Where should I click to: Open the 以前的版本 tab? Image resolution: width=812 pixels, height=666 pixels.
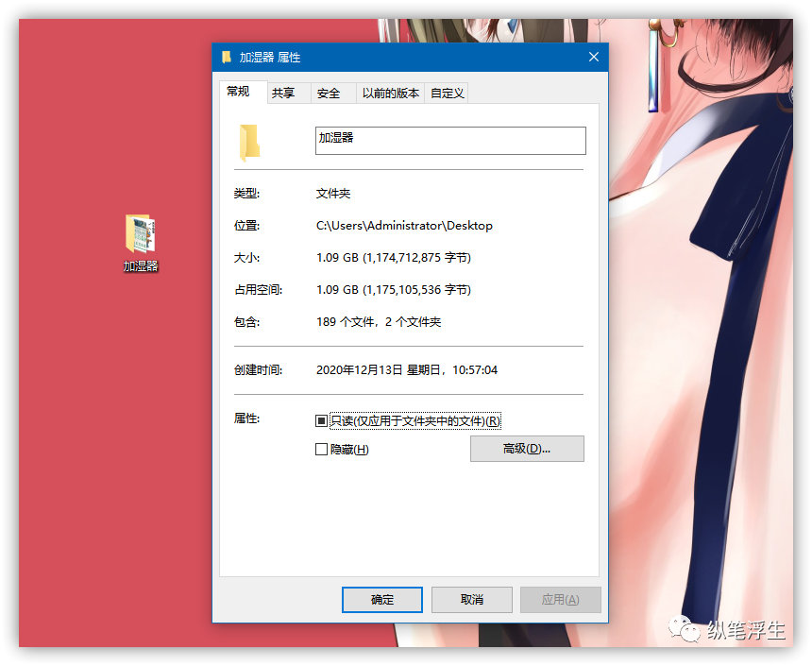pyautogui.click(x=391, y=94)
